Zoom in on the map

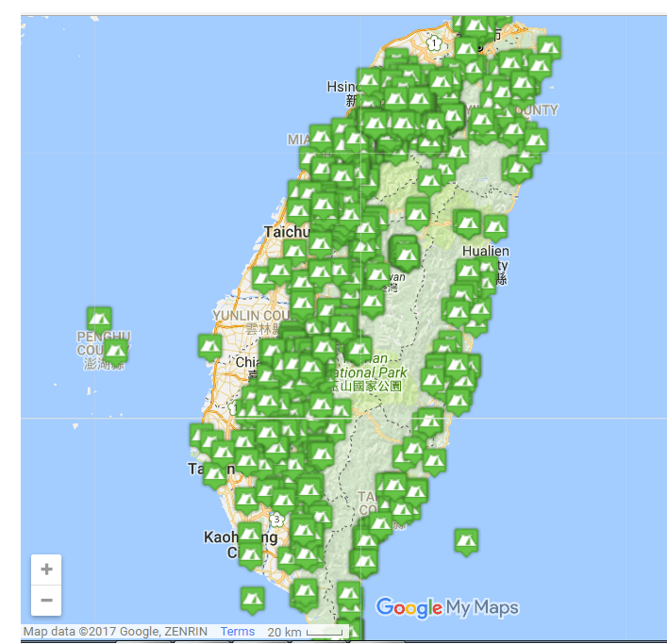[46, 570]
